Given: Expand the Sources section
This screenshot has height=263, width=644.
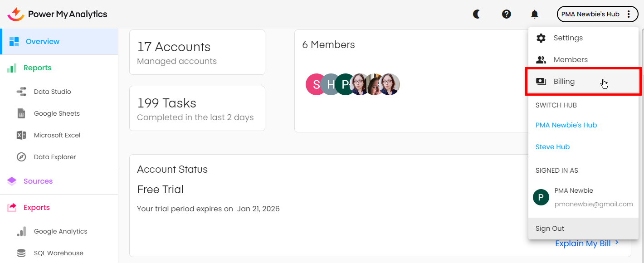Looking at the screenshot, I should point(38,181).
